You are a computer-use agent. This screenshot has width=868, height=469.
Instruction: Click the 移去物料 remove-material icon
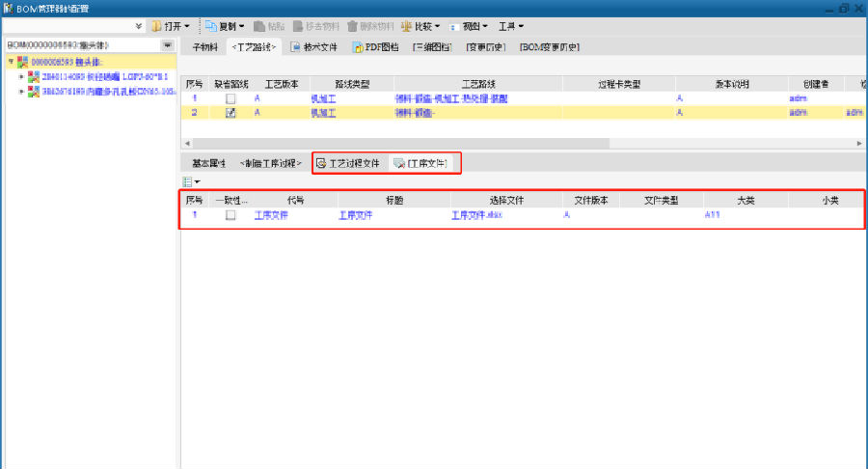pyautogui.click(x=298, y=26)
